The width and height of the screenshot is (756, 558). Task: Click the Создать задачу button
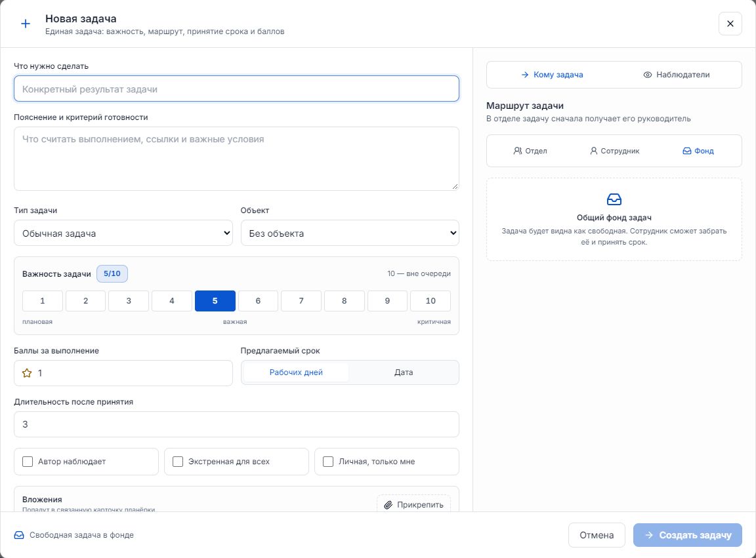coord(688,535)
